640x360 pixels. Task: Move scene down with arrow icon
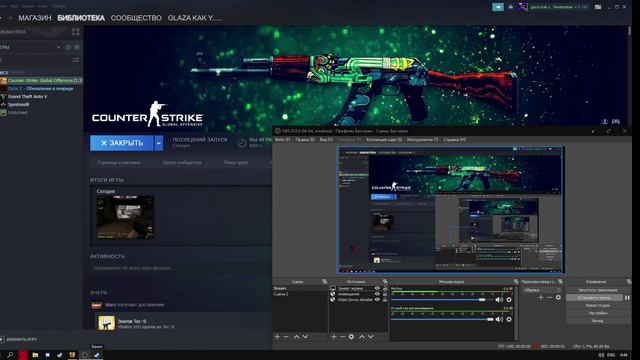coord(305,337)
